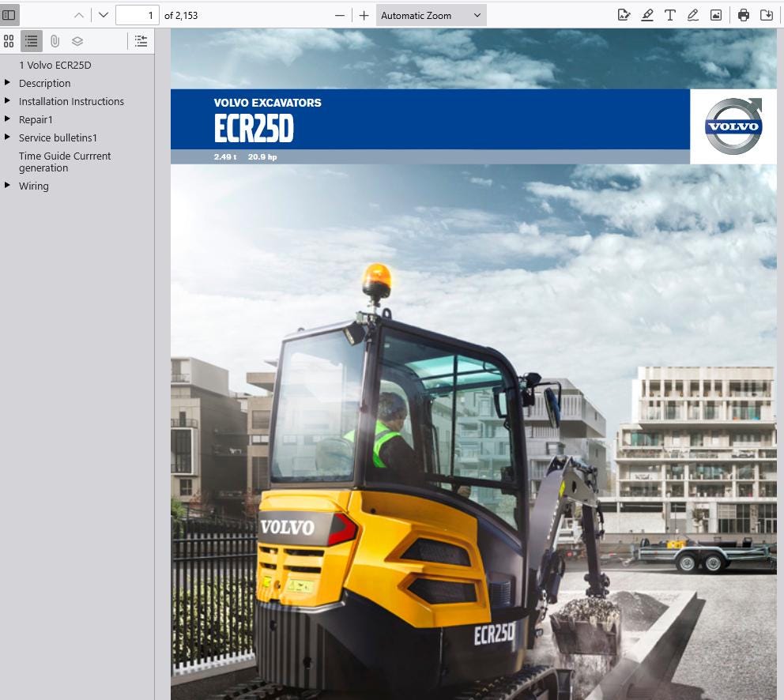Save the PDF with download icon
The height and width of the screenshot is (700, 784).
click(767, 15)
